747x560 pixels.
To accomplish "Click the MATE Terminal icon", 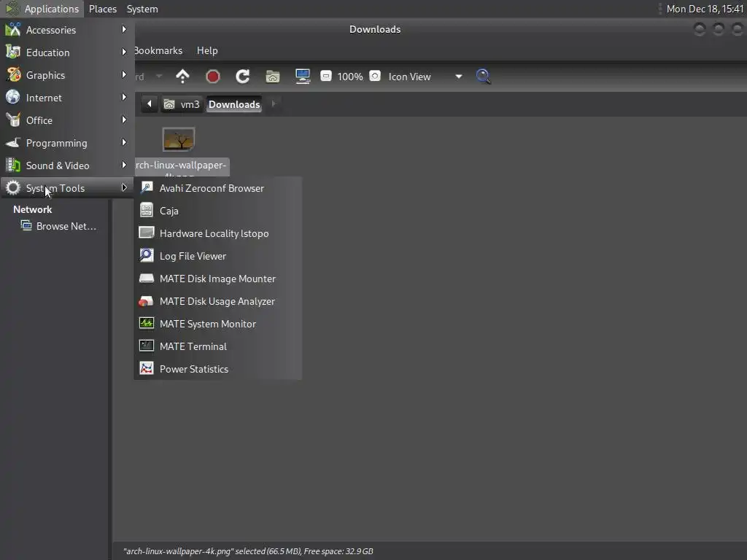I will point(146,346).
